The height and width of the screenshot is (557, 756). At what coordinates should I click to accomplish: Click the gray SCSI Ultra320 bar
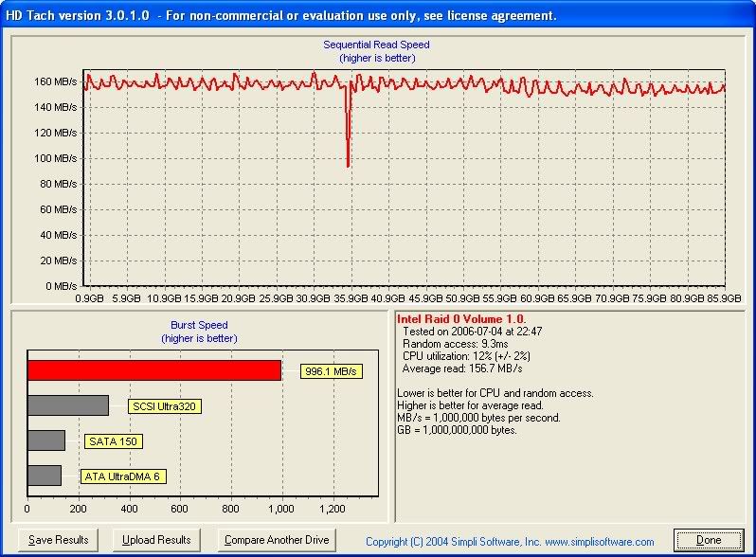point(68,405)
